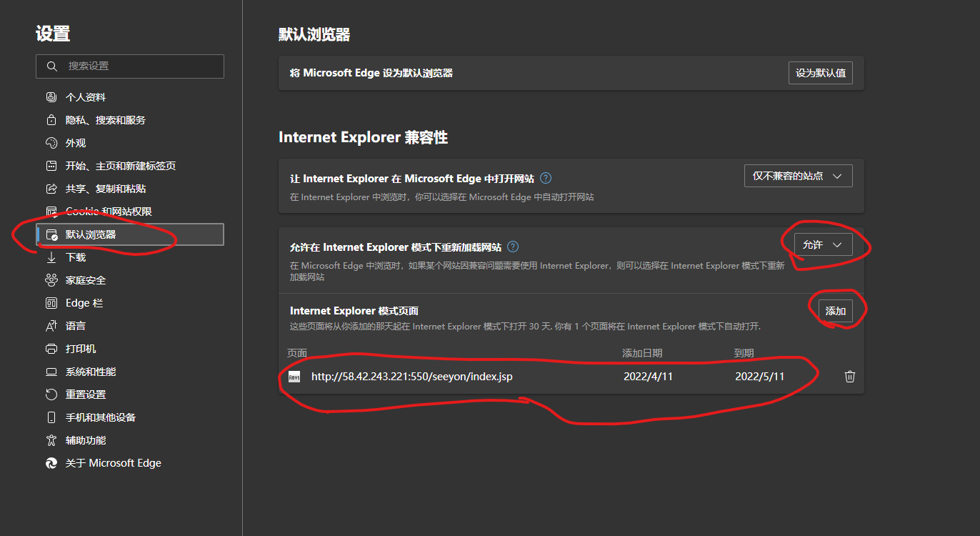Viewport: 980px width, 536px height.
Task: Click the Internet Explorer 模式页面 label
Action: click(x=354, y=311)
